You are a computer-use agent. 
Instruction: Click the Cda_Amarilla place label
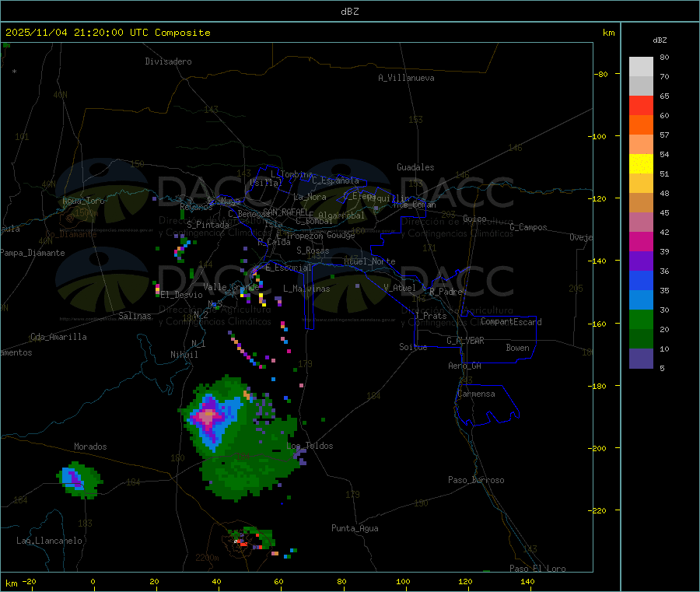59,337
